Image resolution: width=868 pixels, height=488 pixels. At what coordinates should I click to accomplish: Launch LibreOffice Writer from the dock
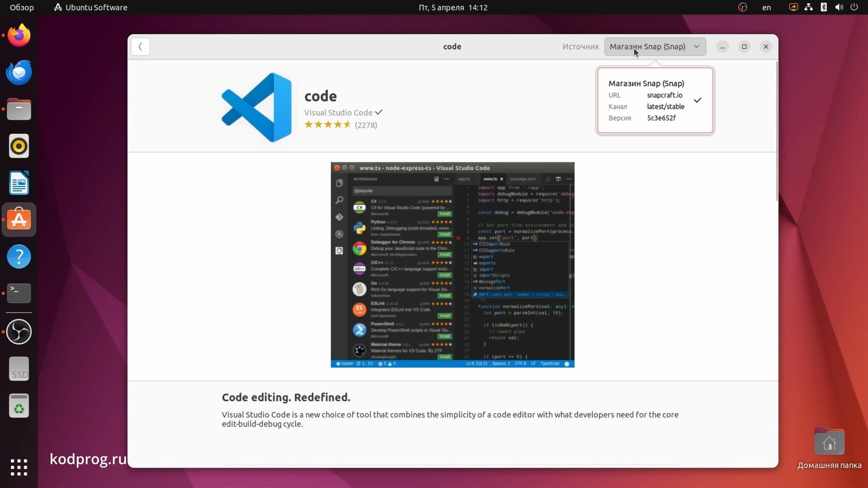[19, 183]
